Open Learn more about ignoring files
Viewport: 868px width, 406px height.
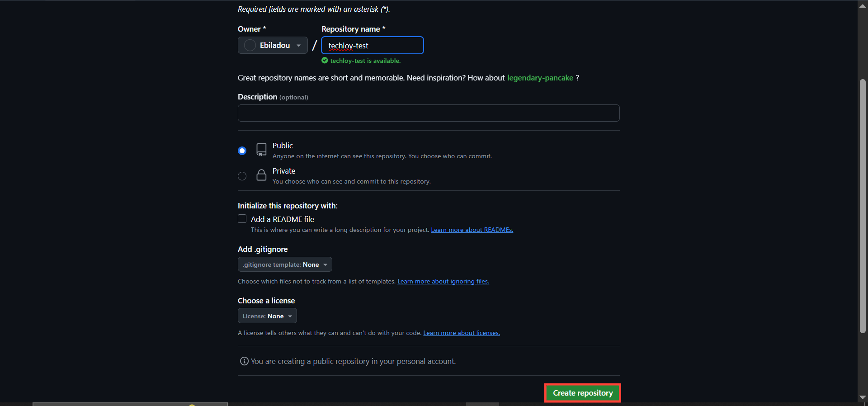point(443,281)
